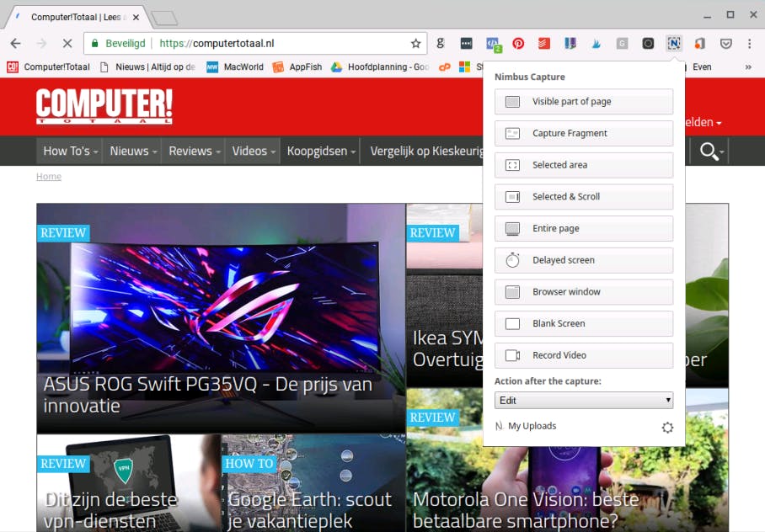Expand the Nieuws menu
Screen dimensions: 765x532
(133, 152)
